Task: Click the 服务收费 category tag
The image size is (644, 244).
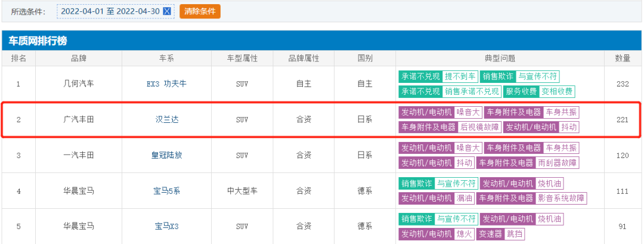Action: coord(521,92)
